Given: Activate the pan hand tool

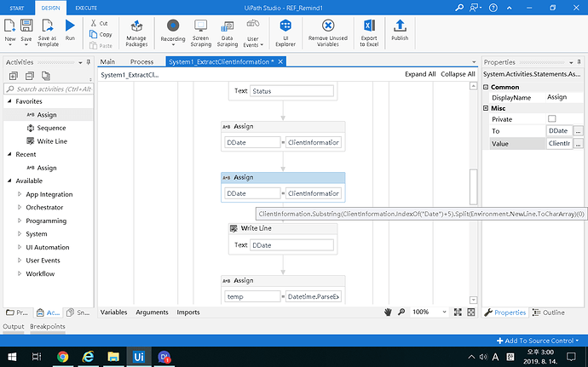Looking at the screenshot, I should point(388,312).
